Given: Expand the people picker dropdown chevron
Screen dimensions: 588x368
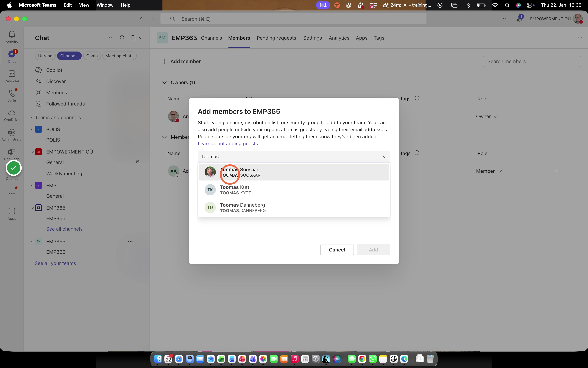Looking at the screenshot, I should tap(384, 156).
